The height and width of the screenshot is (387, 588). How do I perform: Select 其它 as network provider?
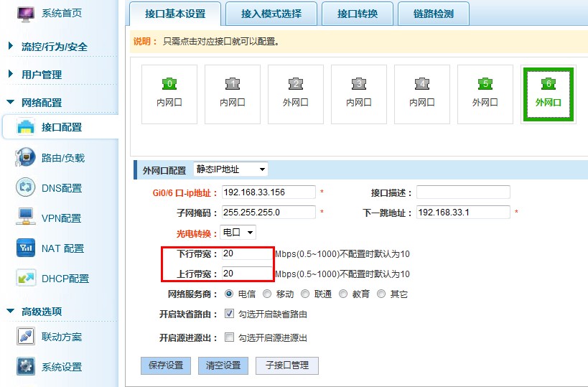point(381,294)
